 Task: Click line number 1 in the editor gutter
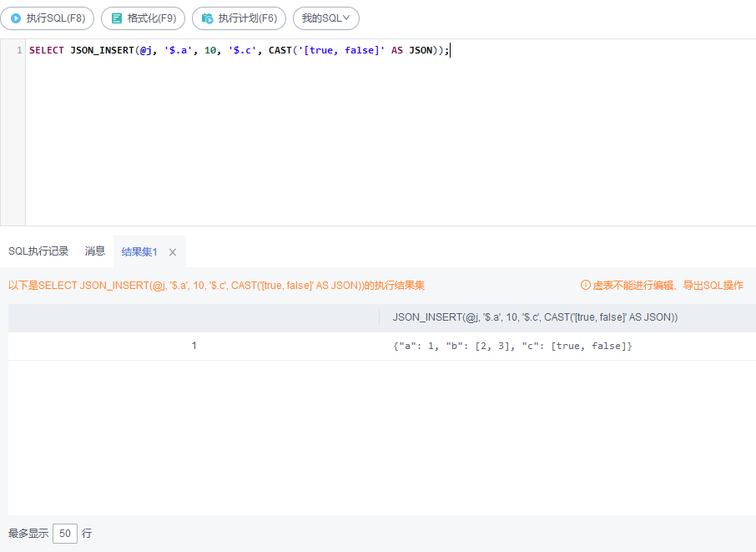pyautogui.click(x=18, y=50)
